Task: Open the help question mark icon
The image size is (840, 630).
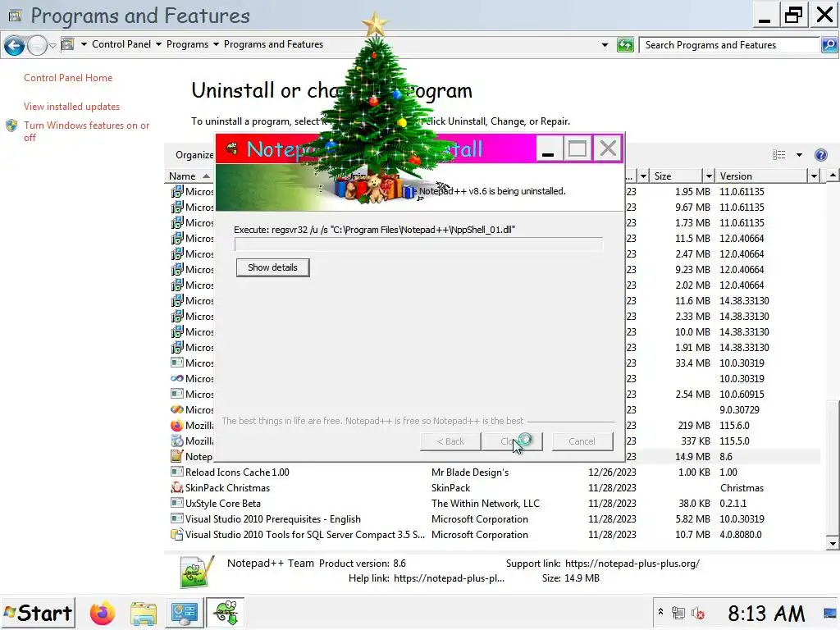Action: 820,155
